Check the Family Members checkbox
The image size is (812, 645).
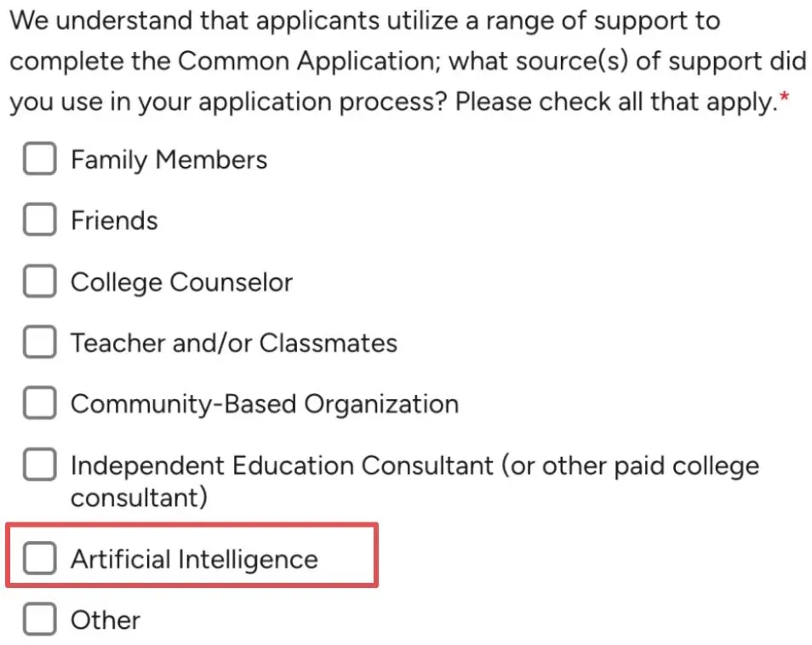coord(40,158)
